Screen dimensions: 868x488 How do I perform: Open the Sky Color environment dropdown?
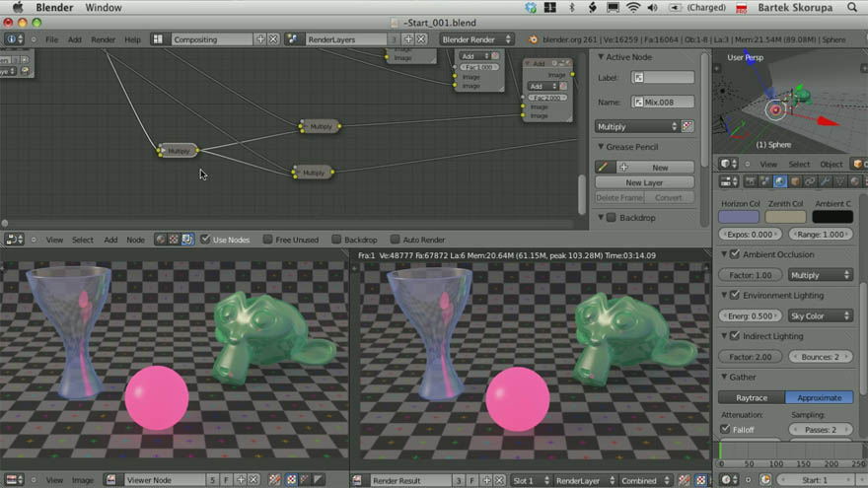(820, 315)
